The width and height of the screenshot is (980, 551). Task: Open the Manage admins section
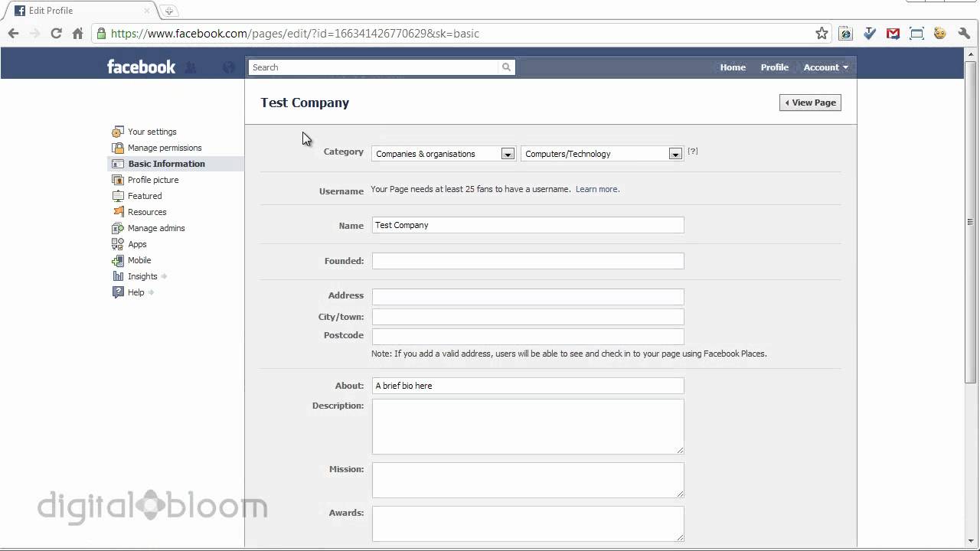tap(156, 228)
